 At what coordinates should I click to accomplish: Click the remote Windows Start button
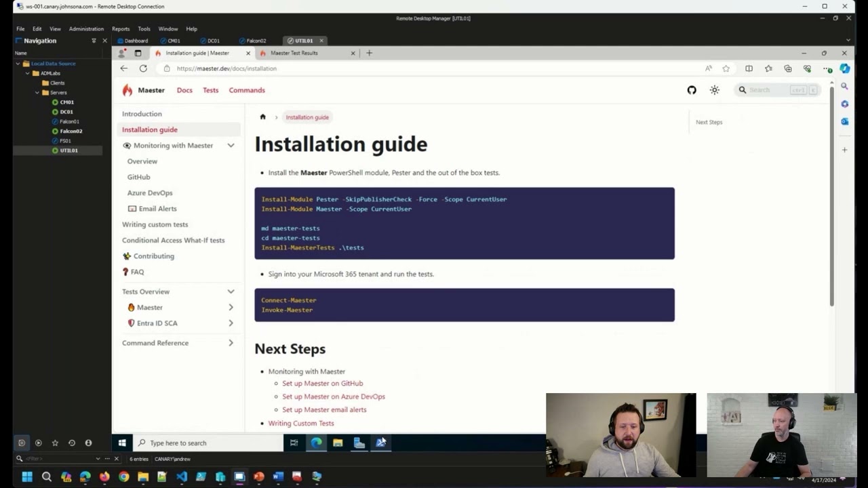tap(122, 443)
